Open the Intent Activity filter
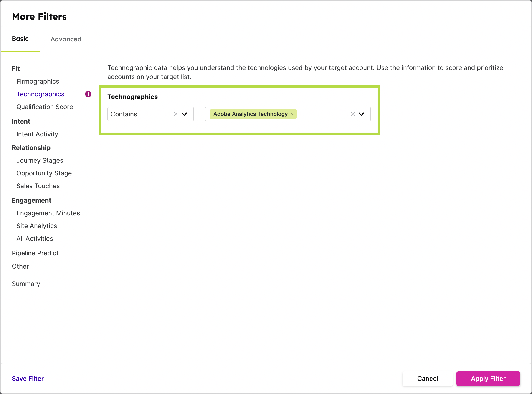 click(x=37, y=134)
